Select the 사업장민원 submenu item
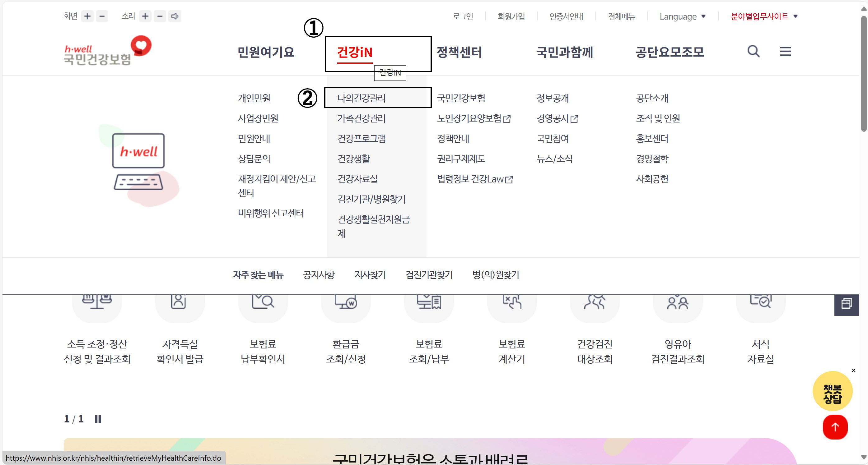The image size is (868, 465). pyautogui.click(x=258, y=118)
